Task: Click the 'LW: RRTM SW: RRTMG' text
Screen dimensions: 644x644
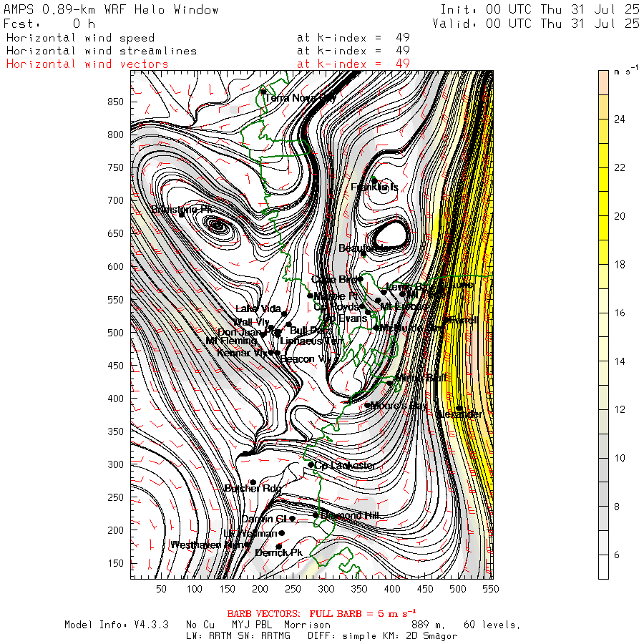Action: pos(238,636)
